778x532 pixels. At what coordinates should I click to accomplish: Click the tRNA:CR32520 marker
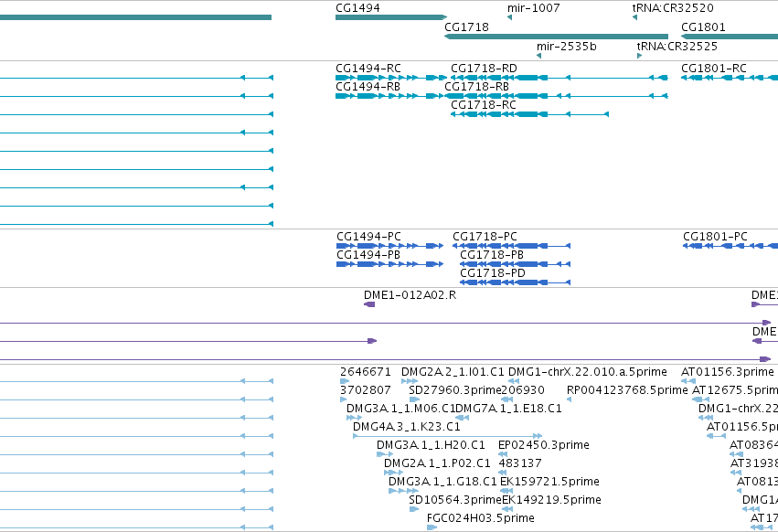pyautogui.click(x=634, y=17)
